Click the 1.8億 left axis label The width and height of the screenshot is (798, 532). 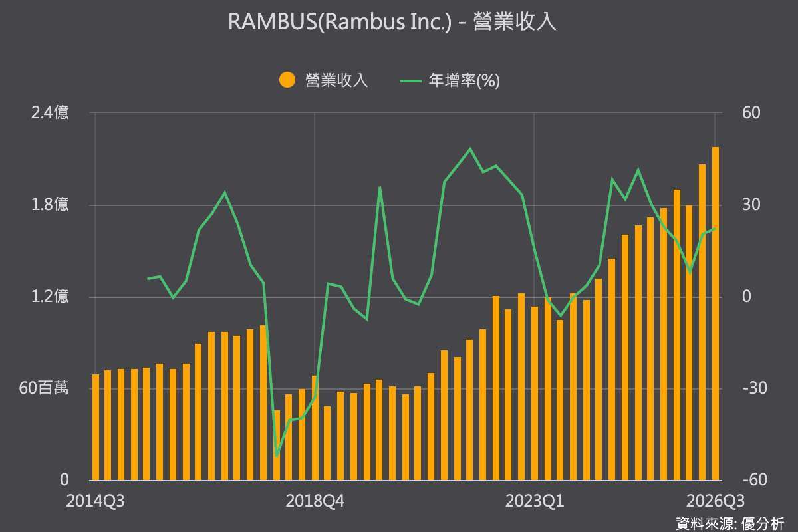pyautogui.click(x=50, y=205)
